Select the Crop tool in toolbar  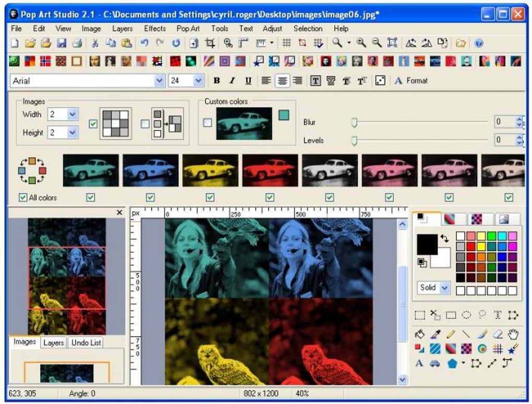click(210, 43)
